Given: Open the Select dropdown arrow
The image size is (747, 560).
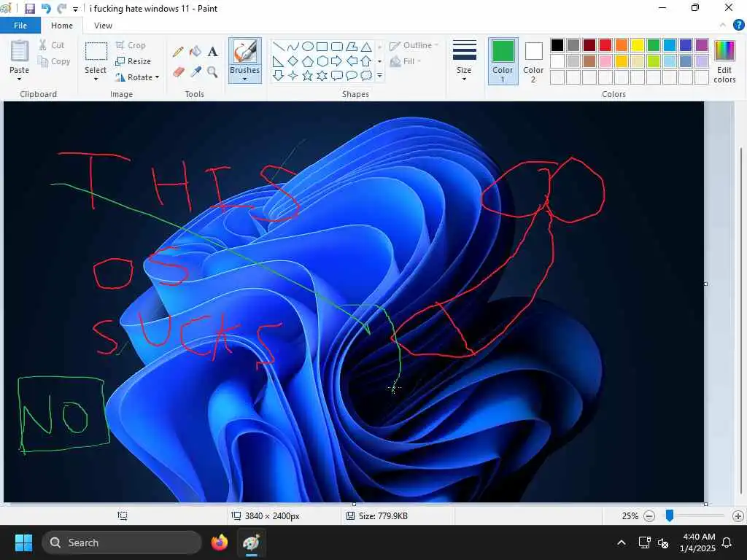Looking at the screenshot, I should [96, 79].
